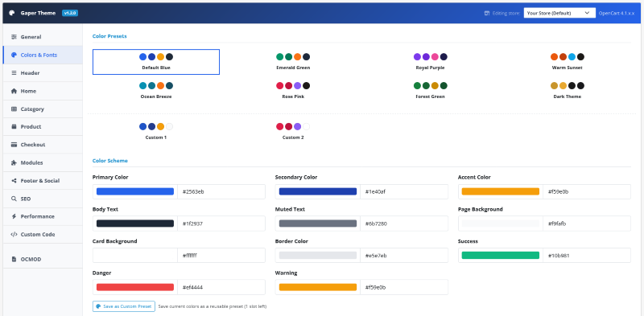Click the Modules puzzle piece icon
Screen dimensions: 644x316
coord(14,163)
